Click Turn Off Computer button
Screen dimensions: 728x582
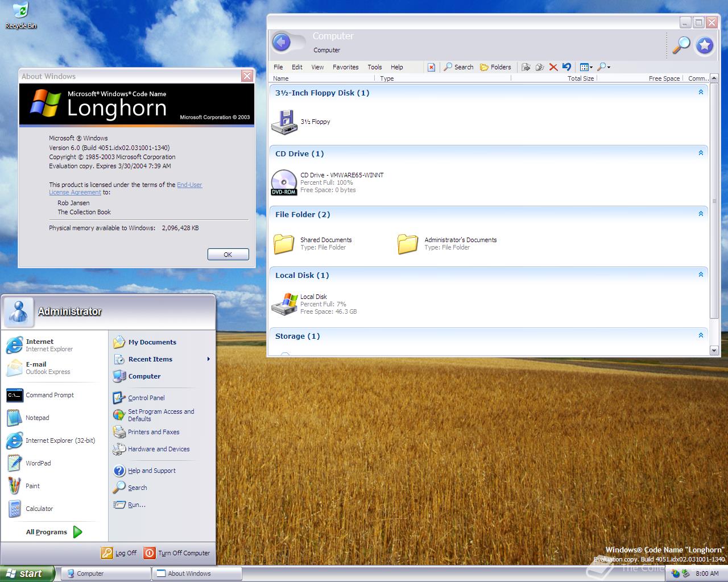(x=177, y=552)
